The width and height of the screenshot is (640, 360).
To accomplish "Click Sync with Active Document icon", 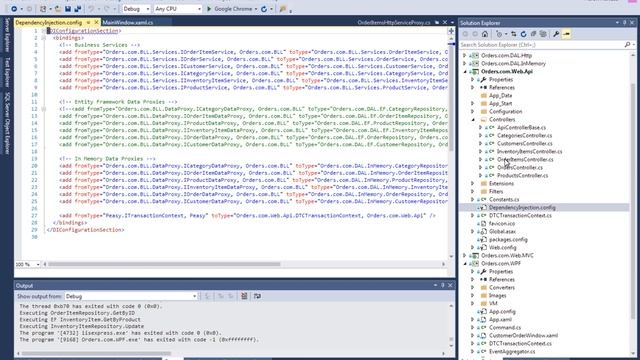I will pos(513,34).
